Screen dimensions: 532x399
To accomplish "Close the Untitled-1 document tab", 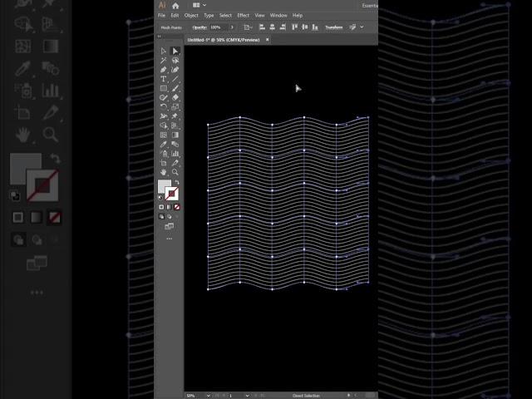I will click(x=268, y=40).
